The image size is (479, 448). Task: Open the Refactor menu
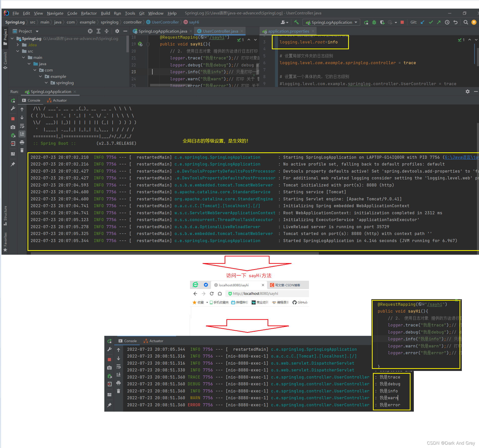pos(89,13)
